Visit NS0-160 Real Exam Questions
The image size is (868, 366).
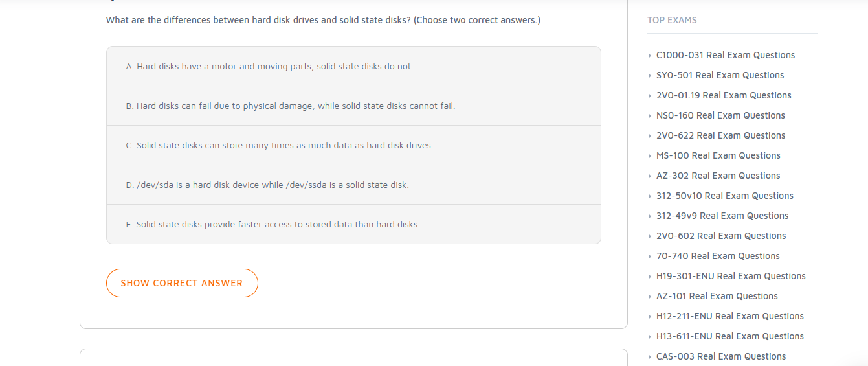coord(720,116)
